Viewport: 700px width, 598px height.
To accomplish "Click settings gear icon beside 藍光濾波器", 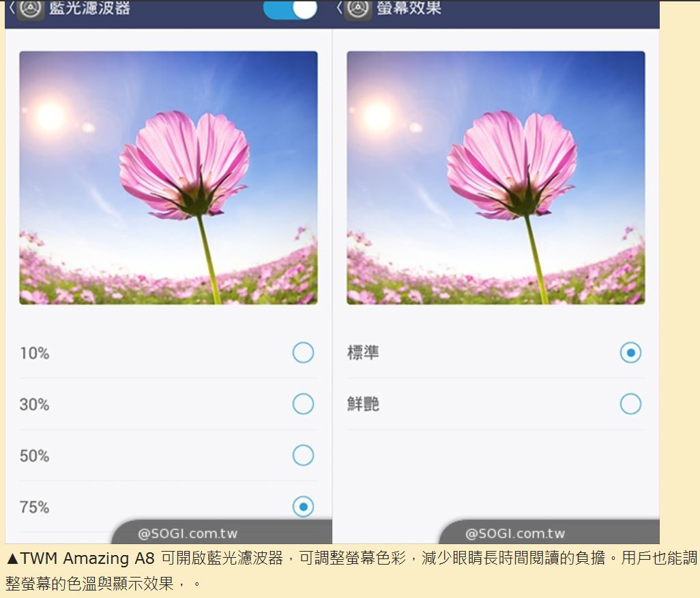I will [x=30, y=9].
